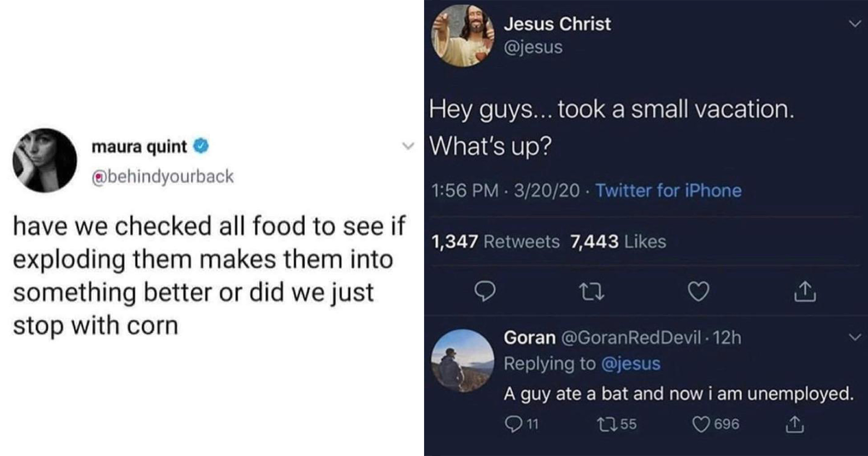Share Goran's reply using the upload icon
868x456 pixels.
tap(793, 424)
